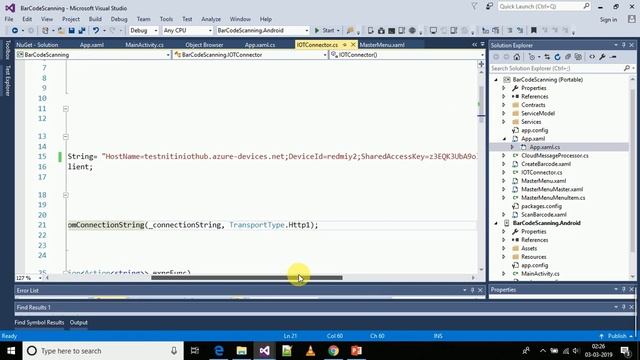Viewport: 640px width, 360px height.
Task: Open the Build menu
Action: [x=95, y=19]
